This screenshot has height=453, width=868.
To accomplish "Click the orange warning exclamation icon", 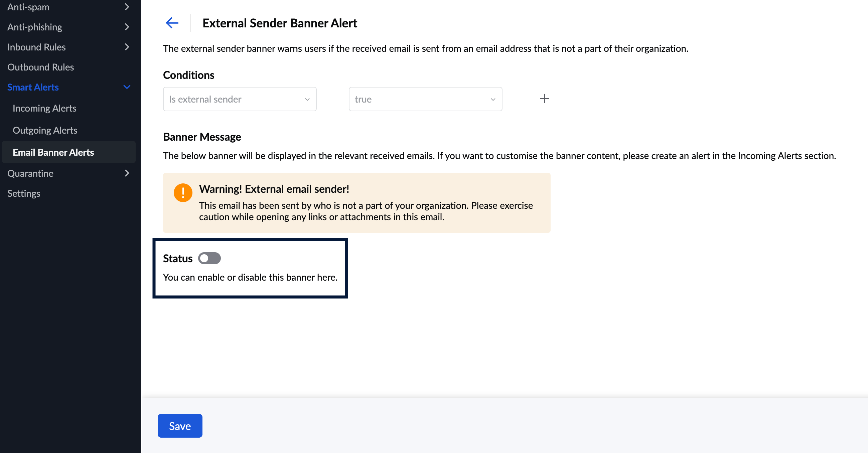I will [x=183, y=193].
